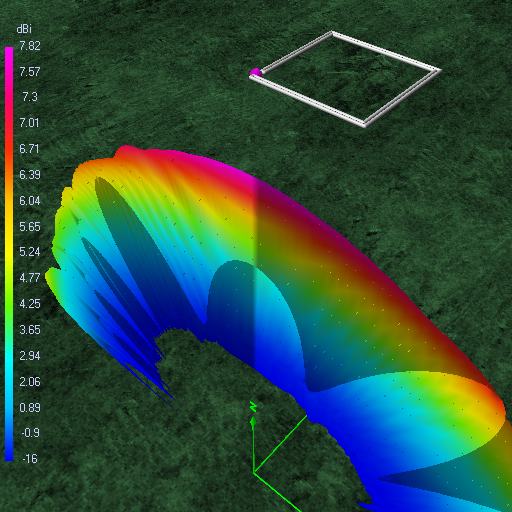Click the dBi unit label above the legend
The height and width of the screenshot is (512, 512).
24,29
